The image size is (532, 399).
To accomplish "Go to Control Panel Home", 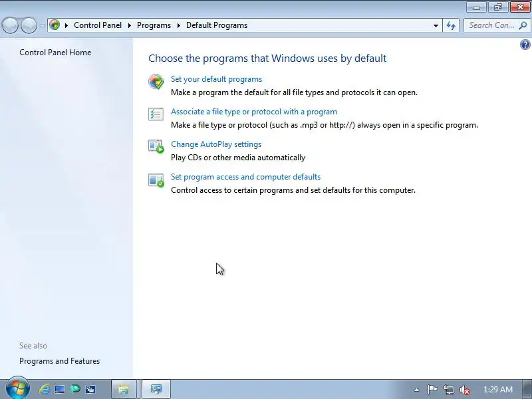I will click(x=55, y=53).
